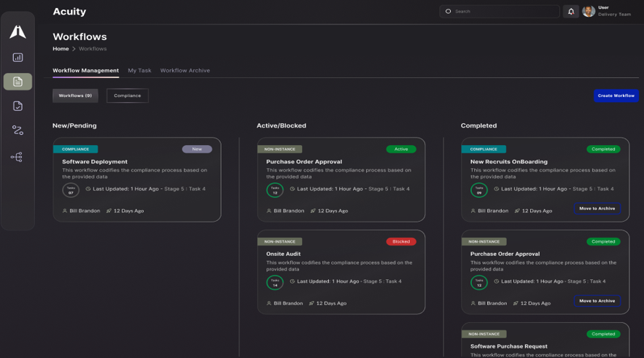The image size is (644, 358).
Task: Click the notification bell icon
Action: click(x=571, y=12)
